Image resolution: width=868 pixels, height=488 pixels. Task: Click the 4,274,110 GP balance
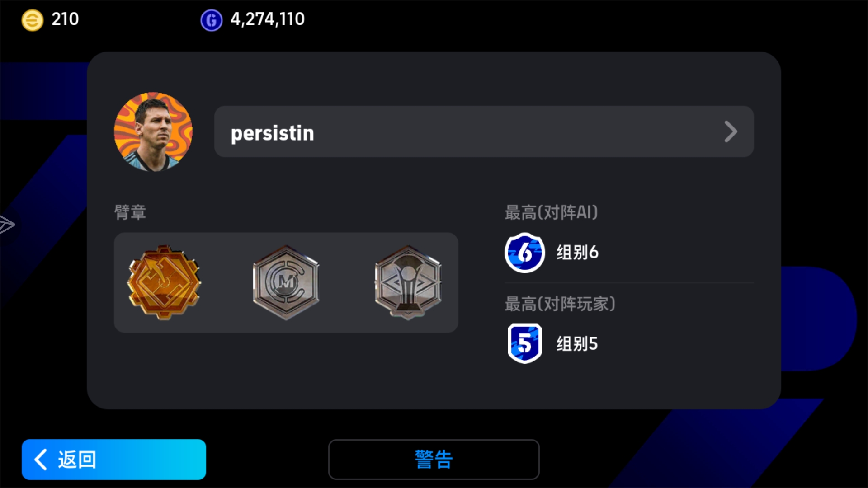click(268, 19)
